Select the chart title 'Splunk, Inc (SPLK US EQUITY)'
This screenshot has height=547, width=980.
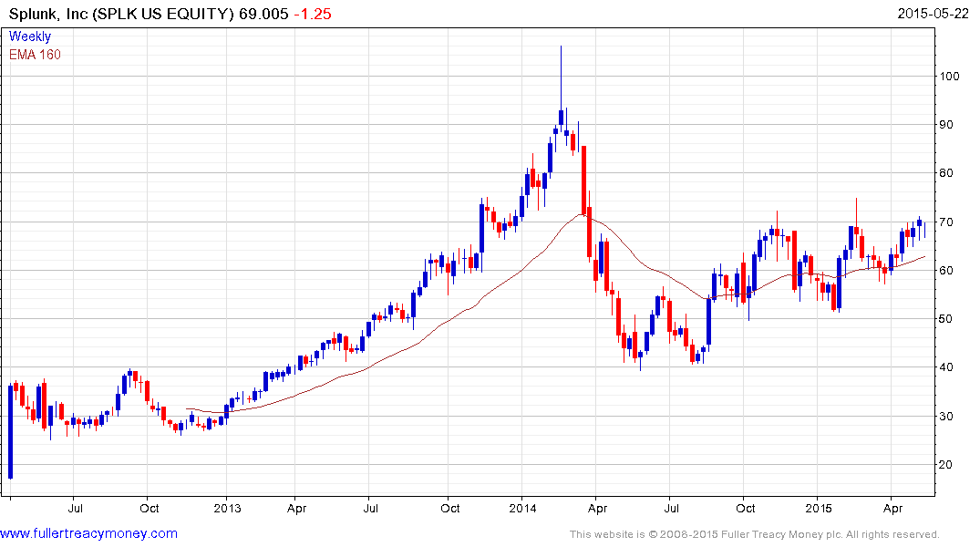[121, 14]
